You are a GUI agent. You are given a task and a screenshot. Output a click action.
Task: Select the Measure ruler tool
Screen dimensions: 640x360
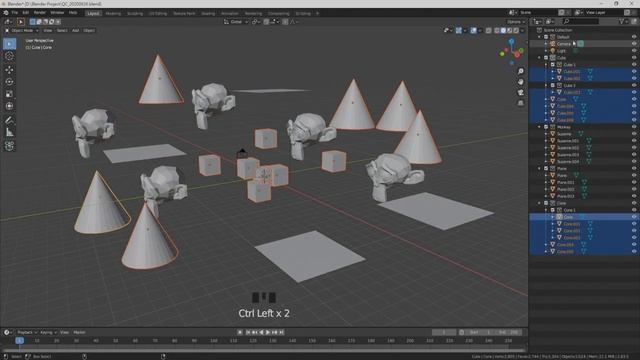9,132
